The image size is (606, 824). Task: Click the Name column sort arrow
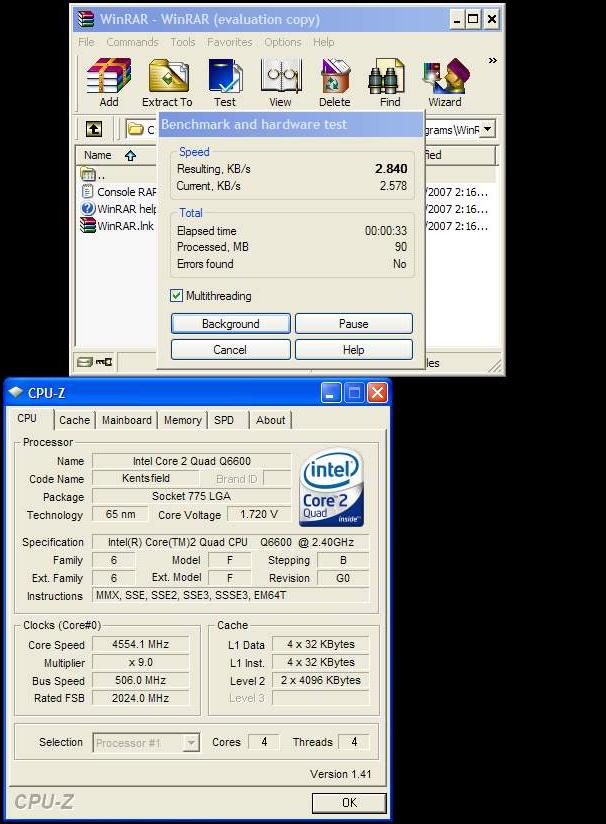(130, 156)
